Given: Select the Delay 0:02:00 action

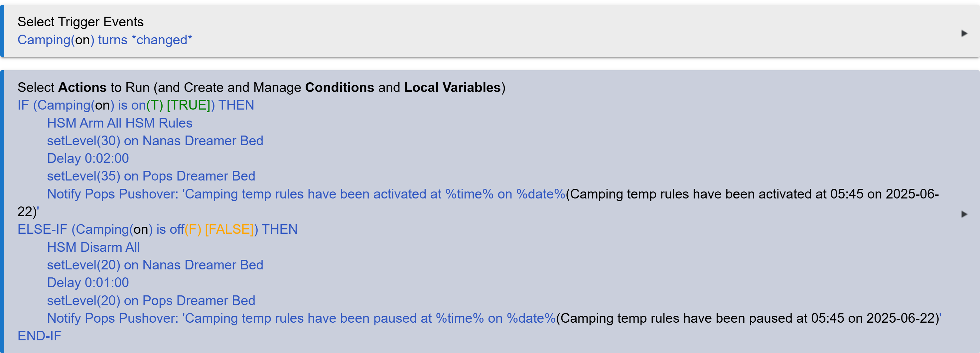Looking at the screenshot, I should tap(88, 159).
